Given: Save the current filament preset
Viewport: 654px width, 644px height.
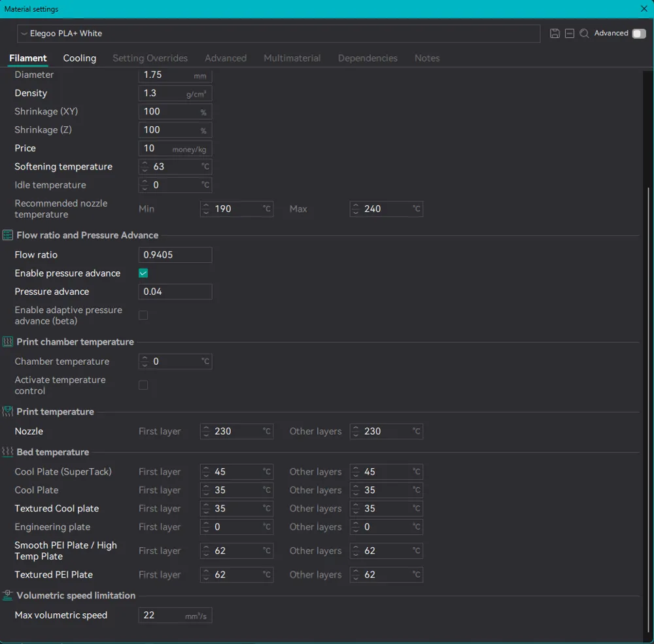Looking at the screenshot, I should click(x=555, y=33).
